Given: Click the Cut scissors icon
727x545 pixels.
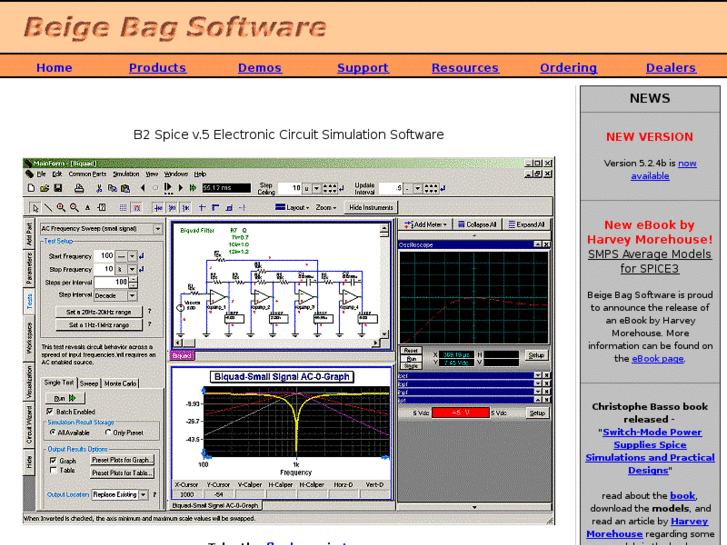Looking at the screenshot, I should pyautogui.click(x=99, y=188).
